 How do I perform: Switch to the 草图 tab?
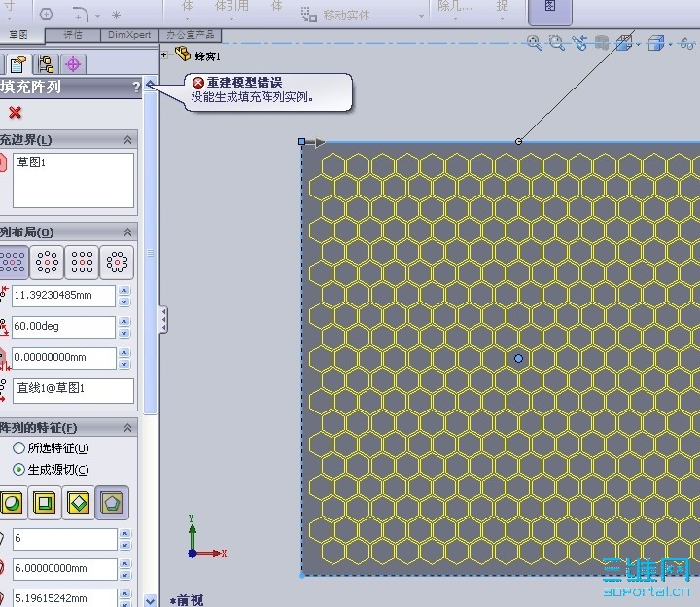pos(18,35)
